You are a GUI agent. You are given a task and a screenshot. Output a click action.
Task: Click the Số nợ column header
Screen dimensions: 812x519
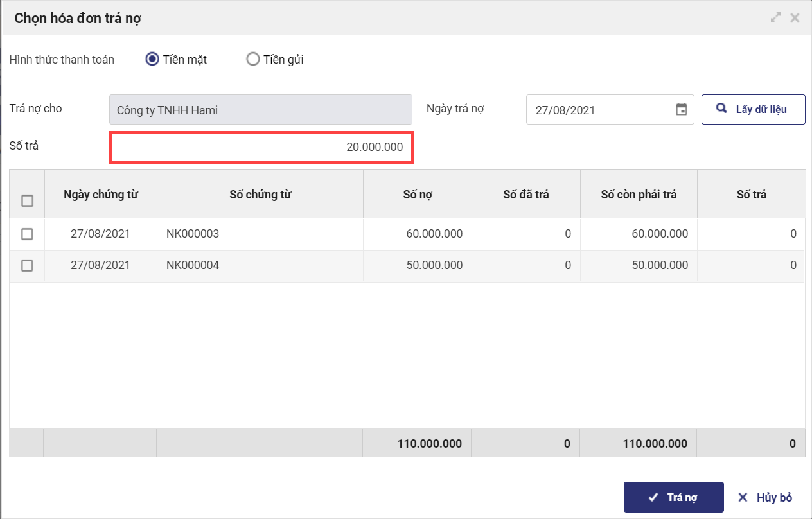click(418, 195)
